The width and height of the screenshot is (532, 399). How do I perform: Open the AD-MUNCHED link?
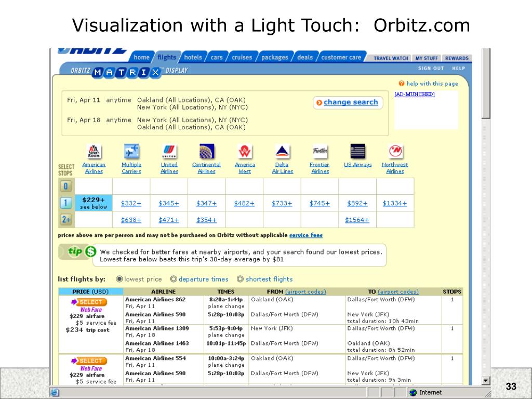coord(414,94)
